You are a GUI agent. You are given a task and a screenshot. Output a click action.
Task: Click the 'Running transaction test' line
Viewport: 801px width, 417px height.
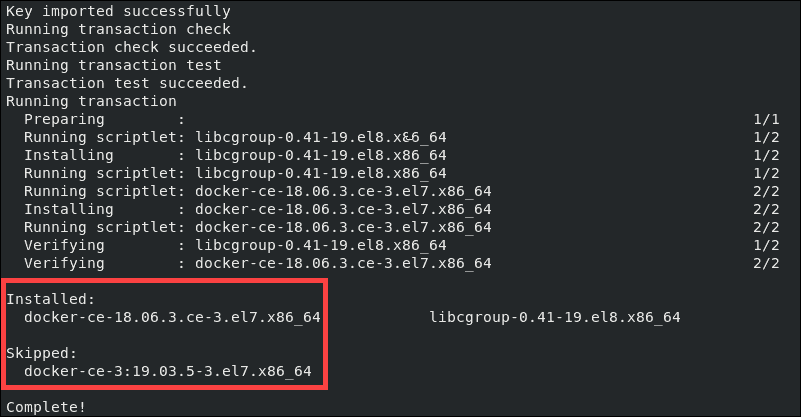coord(113,65)
